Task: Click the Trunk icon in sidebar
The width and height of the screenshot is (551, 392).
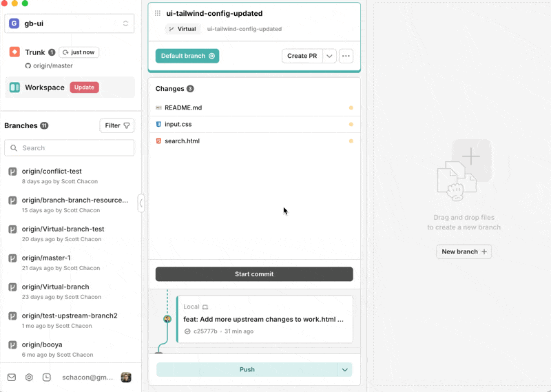Action: pos(14,52)
